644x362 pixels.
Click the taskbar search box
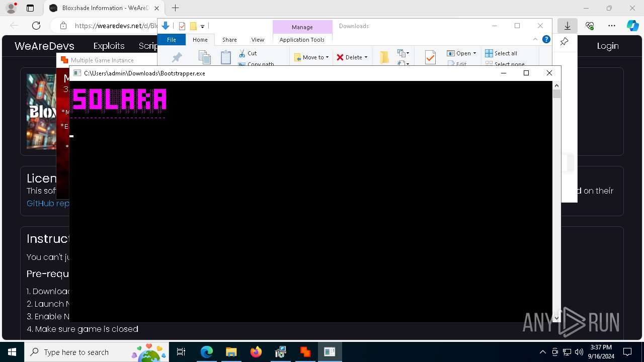[x=97, y=352]
